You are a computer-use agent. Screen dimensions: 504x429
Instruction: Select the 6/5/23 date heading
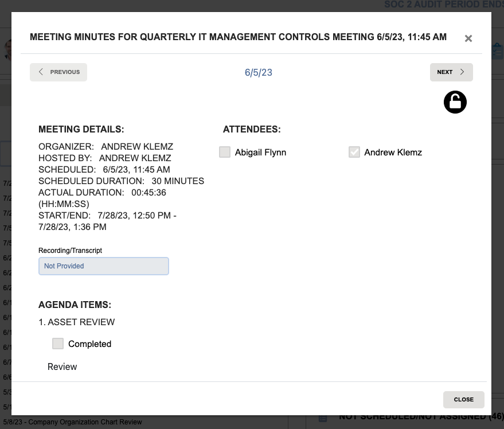point(258,72)
